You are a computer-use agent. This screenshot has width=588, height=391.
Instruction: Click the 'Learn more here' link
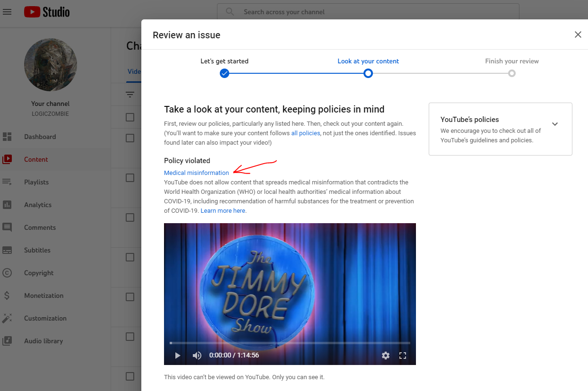(x=224, y=211)
